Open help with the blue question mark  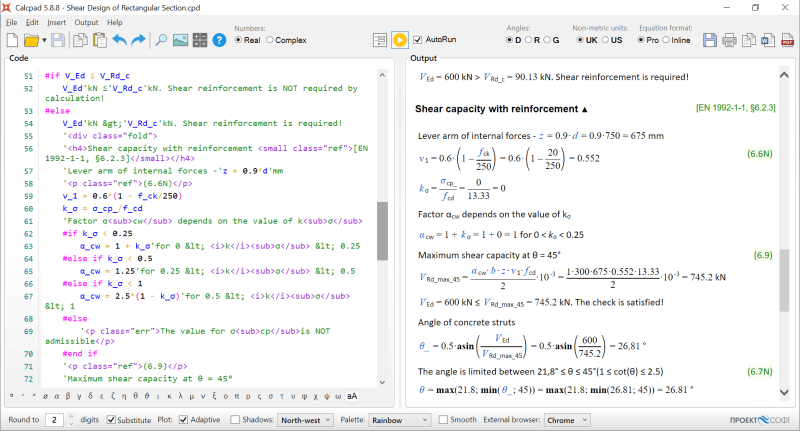point(219,40)
